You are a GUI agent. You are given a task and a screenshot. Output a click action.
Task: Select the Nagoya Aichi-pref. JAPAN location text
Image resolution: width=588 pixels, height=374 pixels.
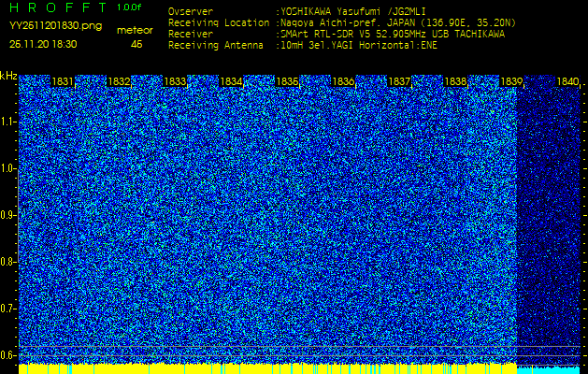398,22
